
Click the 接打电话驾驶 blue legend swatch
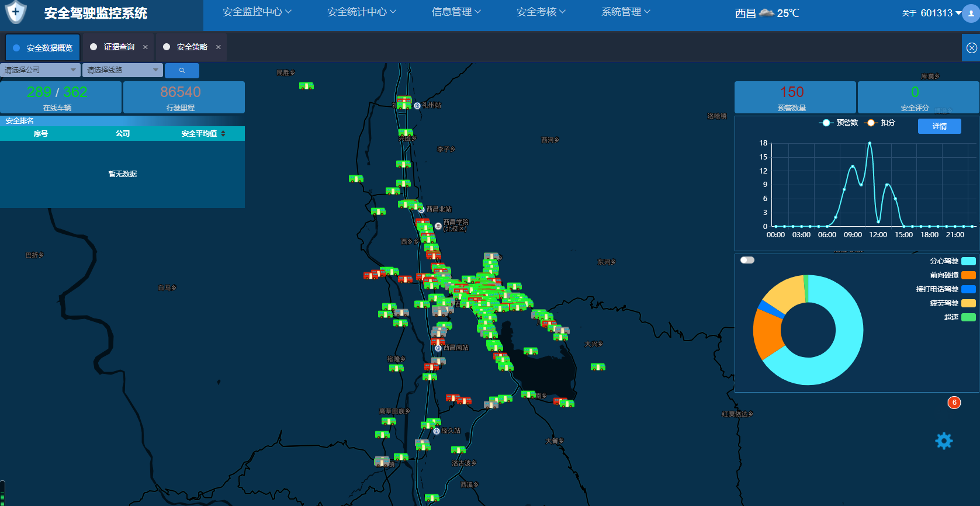click(968, 289)
